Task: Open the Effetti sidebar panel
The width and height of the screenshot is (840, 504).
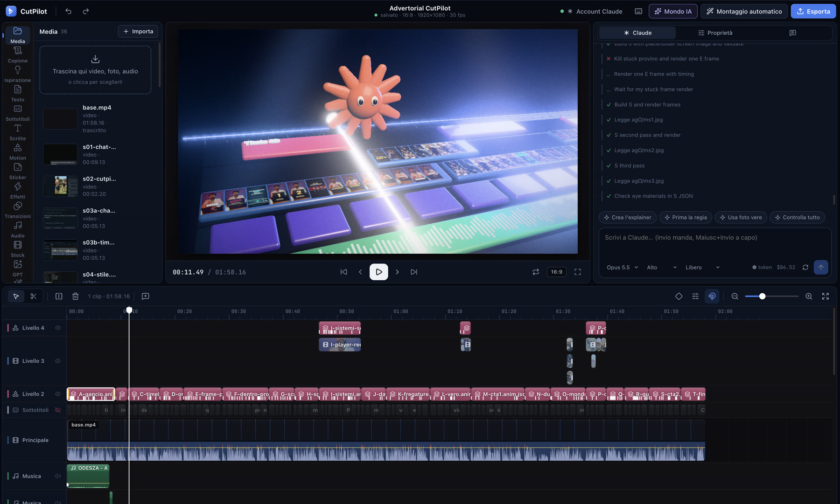Action: pyautogui.click(x=17, y=191)
